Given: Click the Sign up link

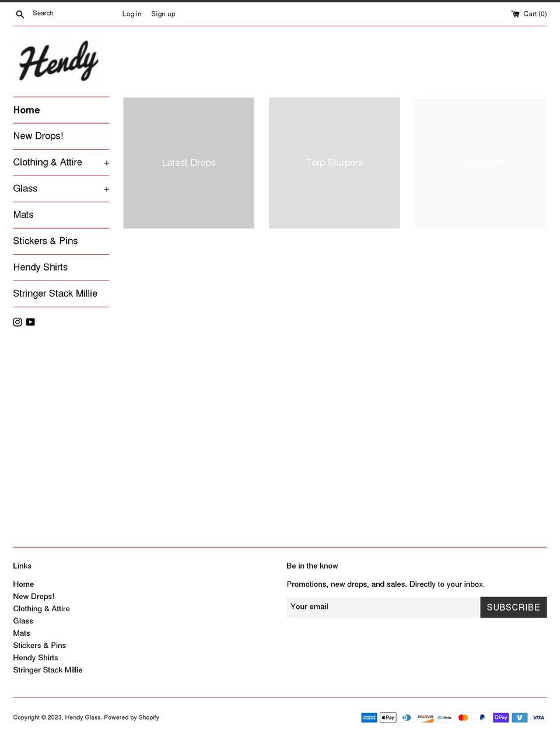Looking at the screenshot, I should 163,14.
